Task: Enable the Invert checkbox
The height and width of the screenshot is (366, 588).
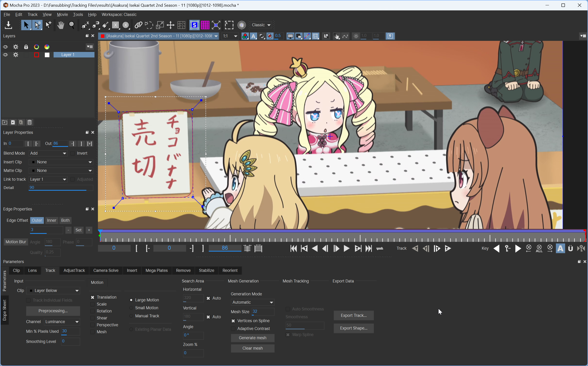Action: click(x=73, y=153)
